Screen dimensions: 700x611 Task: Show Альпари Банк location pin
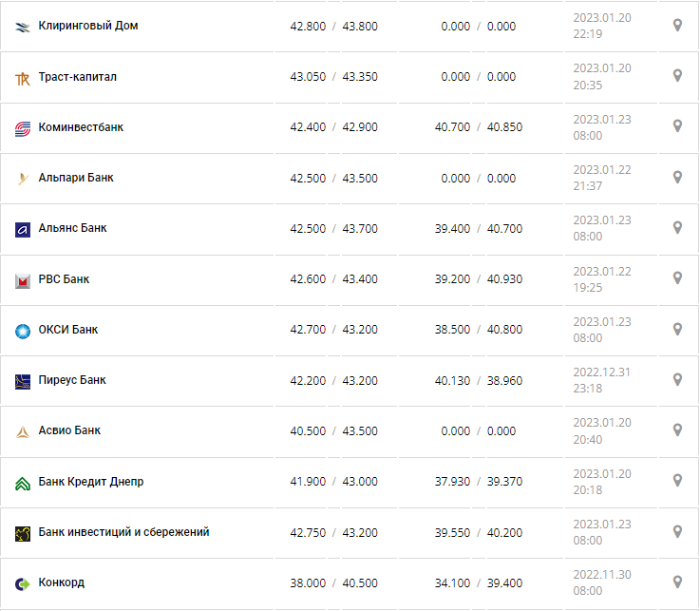pyautogui.click(x=677, y=178)
